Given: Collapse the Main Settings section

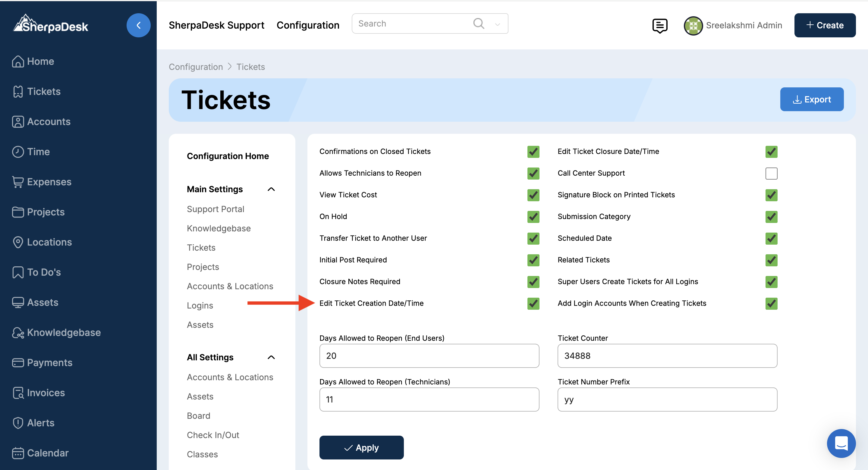Looking at the screenshot, I should (x=271, y=189).
